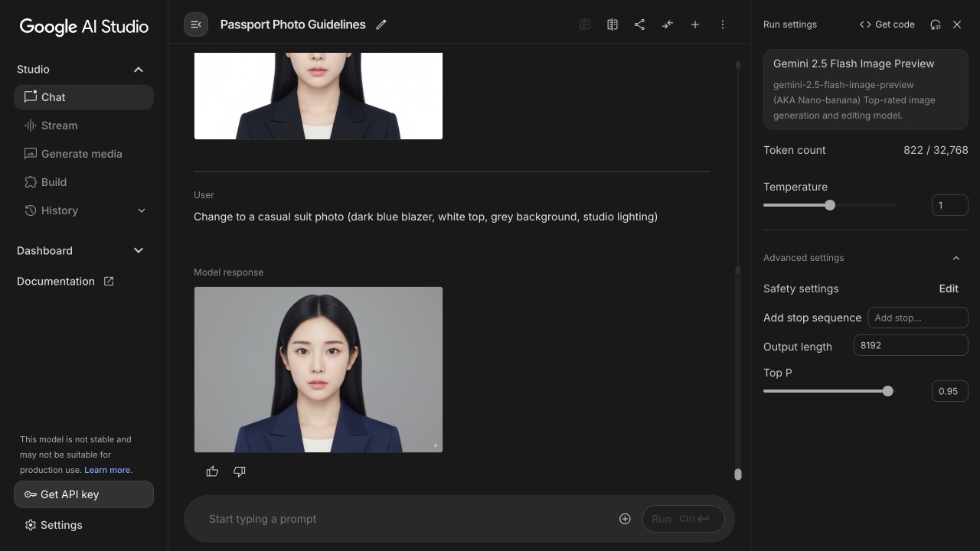Image resolution: width=980 pixels, height=551 pixels.
Task: Share this prompt
Action: [x=640, y=24]
